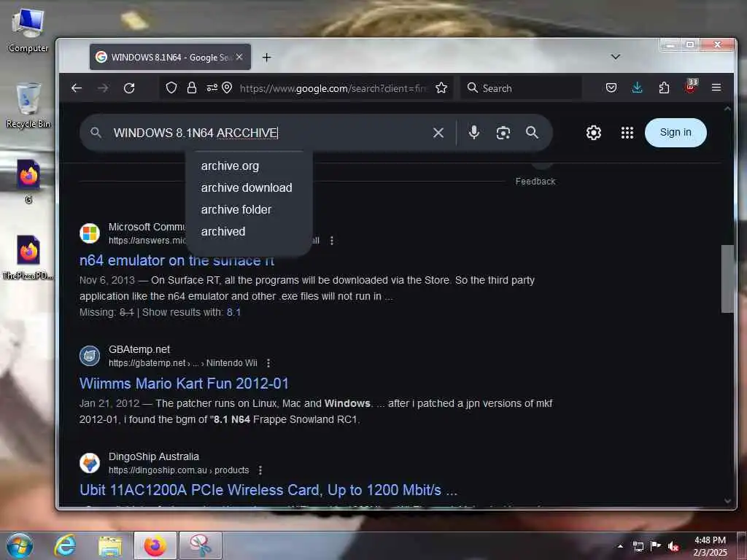Image resolution: width=747 pixels, height=560 pixels.
Task: Click the Firefox taskbar button
Action: click(155, 545)
